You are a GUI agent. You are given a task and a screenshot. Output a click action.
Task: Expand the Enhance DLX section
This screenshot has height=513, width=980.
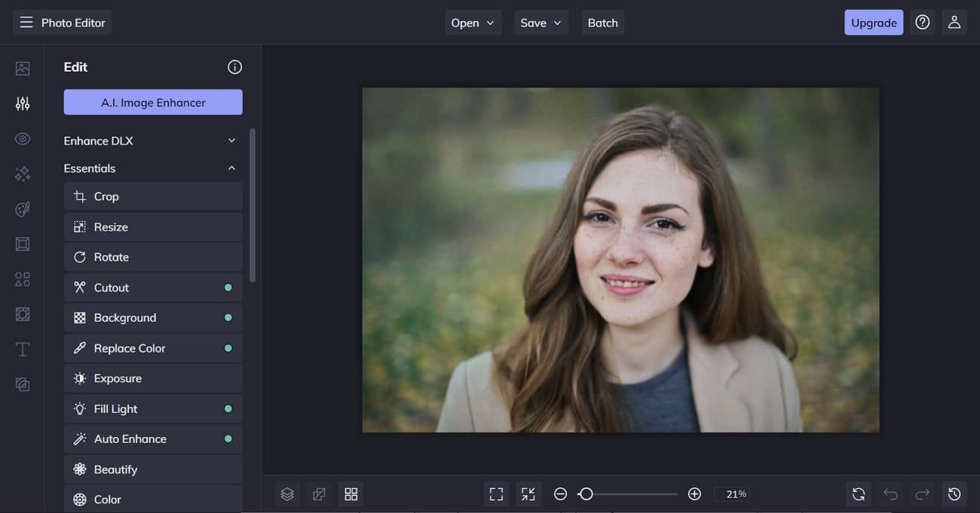click(x=152, y=141)
